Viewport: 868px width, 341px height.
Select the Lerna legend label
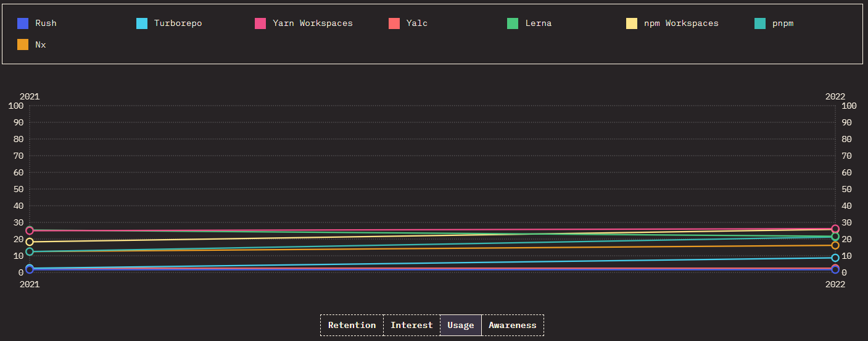click(539, 23)
